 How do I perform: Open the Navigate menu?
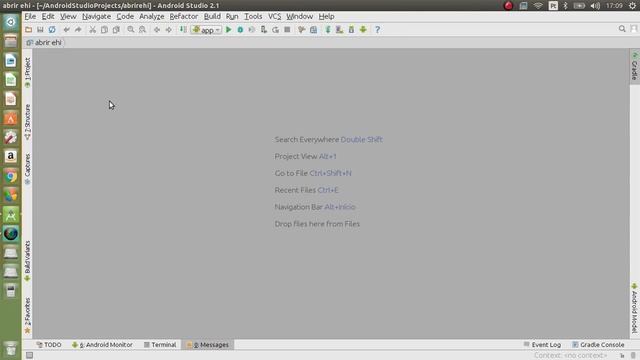coord(96,16)
